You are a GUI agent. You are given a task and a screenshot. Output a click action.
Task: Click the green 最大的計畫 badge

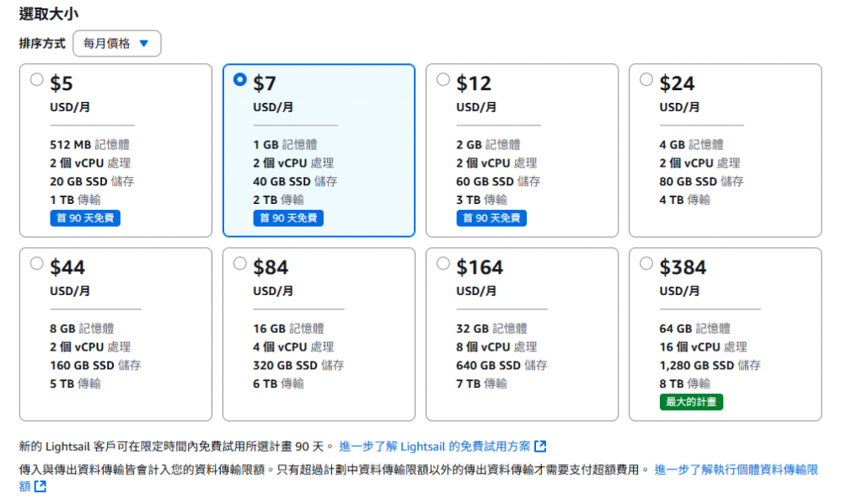691,402
